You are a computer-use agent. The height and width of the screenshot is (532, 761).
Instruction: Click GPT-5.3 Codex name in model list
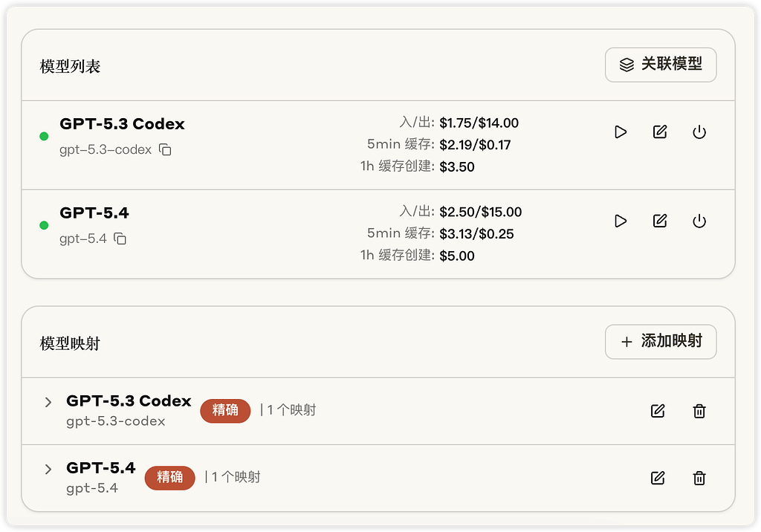point(122,124)
